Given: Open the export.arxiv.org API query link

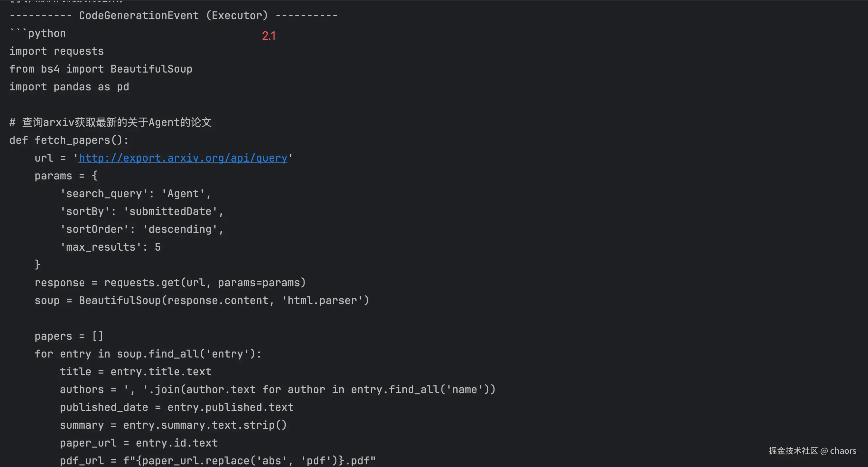Looking at the screenshot, I should [183, 158].
